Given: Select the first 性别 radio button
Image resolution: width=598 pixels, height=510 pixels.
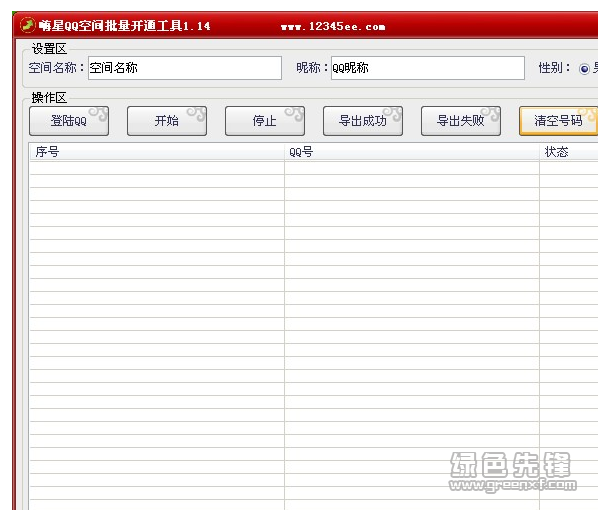Looking at the screenshot, I should 584,69.
